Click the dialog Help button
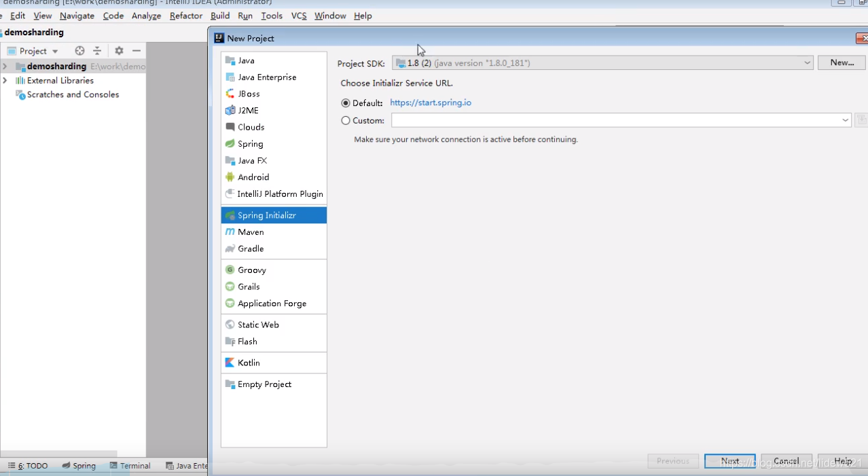 click(843, 461)
